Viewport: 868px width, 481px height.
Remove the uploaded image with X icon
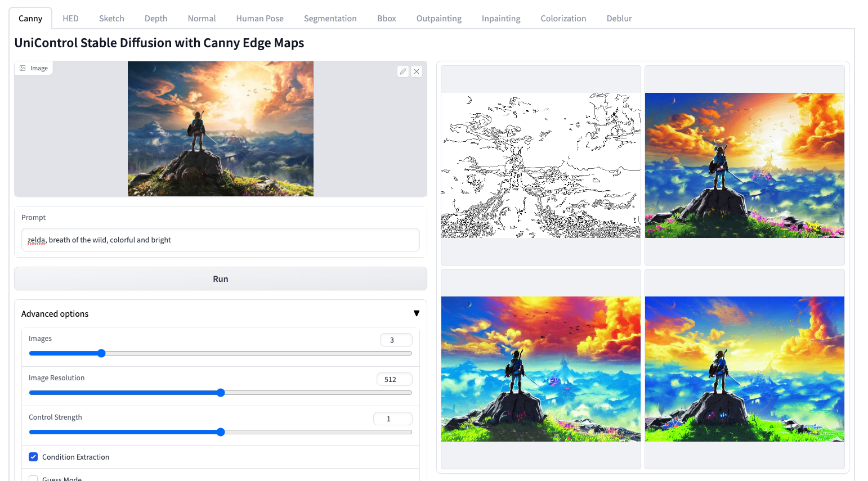click(x=417, y=71)
